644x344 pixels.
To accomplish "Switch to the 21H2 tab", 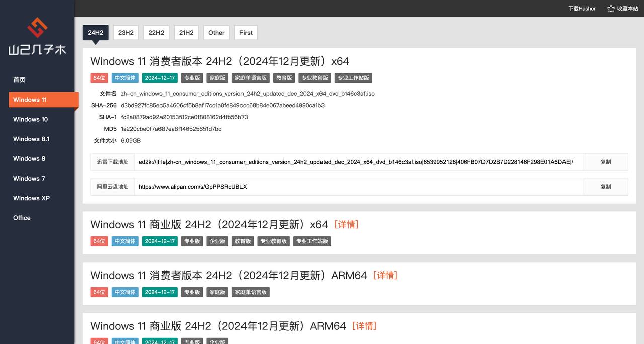I will tap(186, 33).
